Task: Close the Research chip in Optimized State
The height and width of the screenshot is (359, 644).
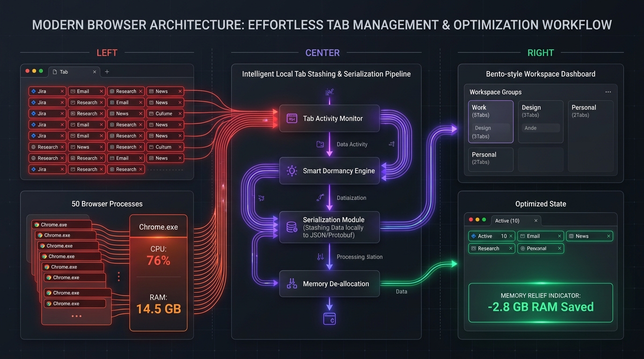Action: (511, 249)
